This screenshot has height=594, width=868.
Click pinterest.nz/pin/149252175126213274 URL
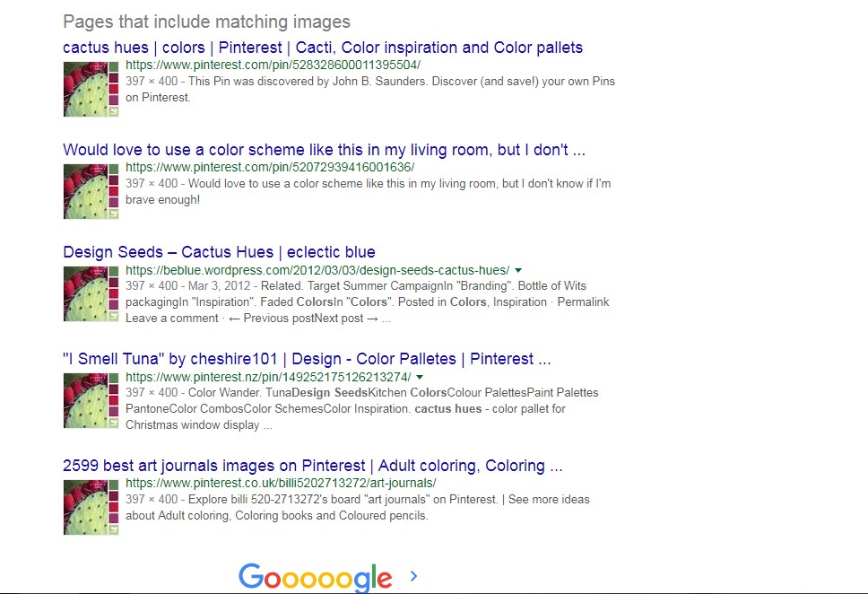pos(268,378)
